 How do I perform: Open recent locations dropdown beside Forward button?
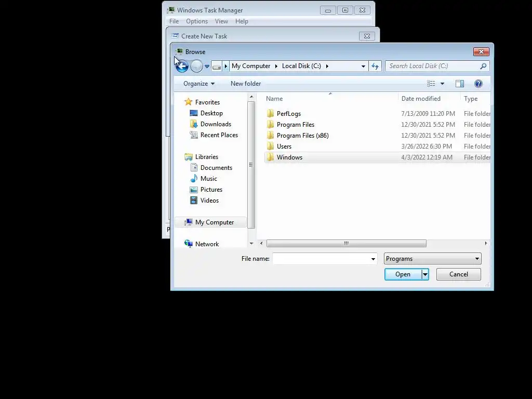point(207,66)
